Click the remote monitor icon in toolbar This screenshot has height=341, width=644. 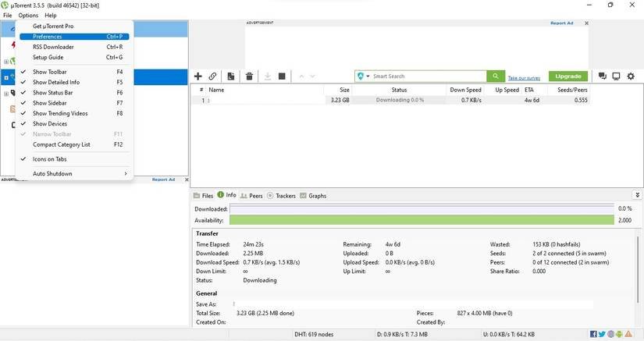coord(616,76)
